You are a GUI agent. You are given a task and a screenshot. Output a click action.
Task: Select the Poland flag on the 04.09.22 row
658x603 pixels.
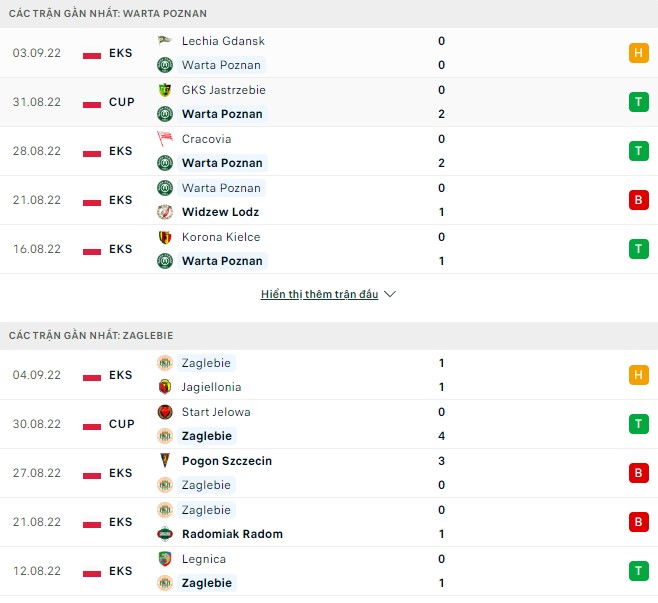pos(92,375)
